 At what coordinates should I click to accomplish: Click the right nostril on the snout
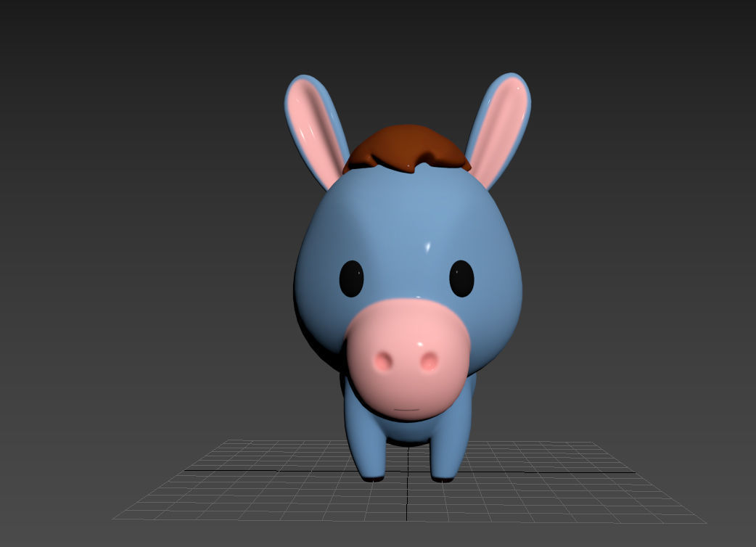[429, 361]
